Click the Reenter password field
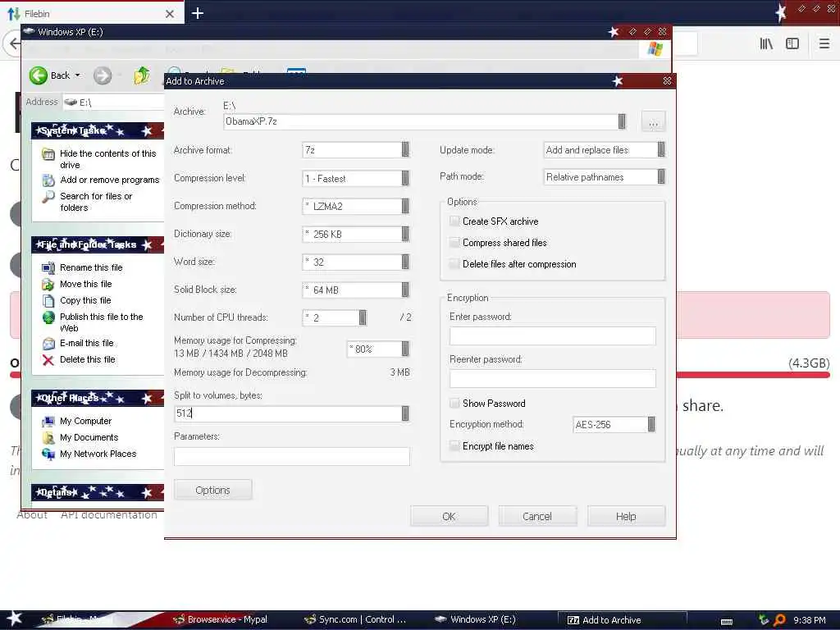The image size is (840, 630). click(552, 379)
